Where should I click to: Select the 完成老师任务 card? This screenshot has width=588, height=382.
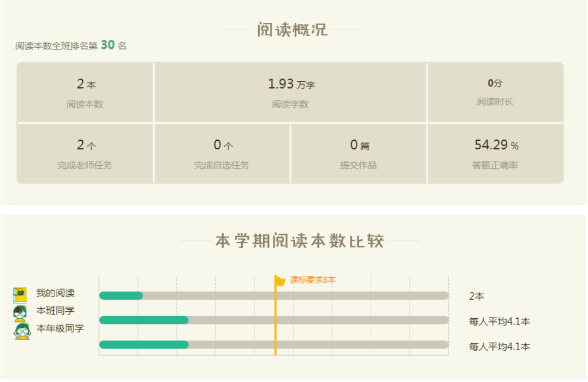85,154
